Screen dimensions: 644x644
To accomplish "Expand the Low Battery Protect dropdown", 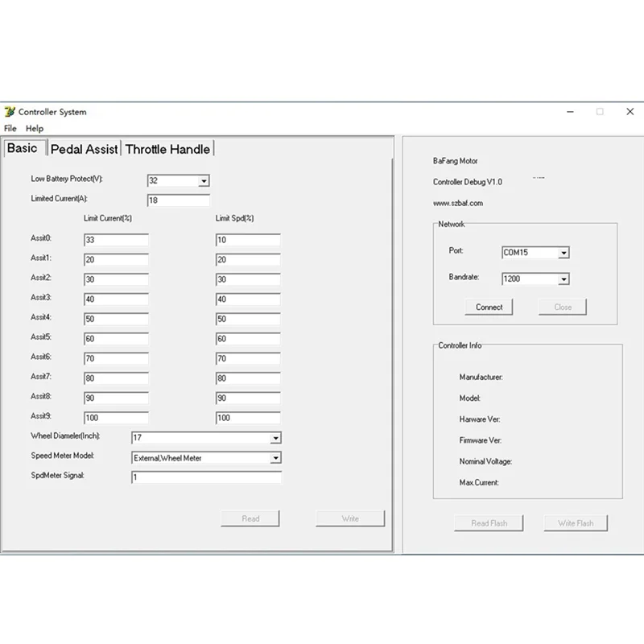I will 203,181.
